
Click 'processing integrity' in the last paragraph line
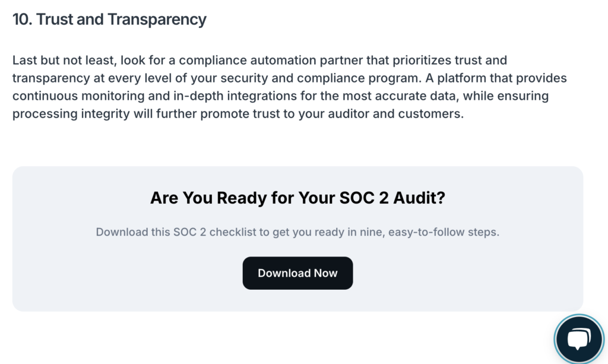(x=71, y=113)
